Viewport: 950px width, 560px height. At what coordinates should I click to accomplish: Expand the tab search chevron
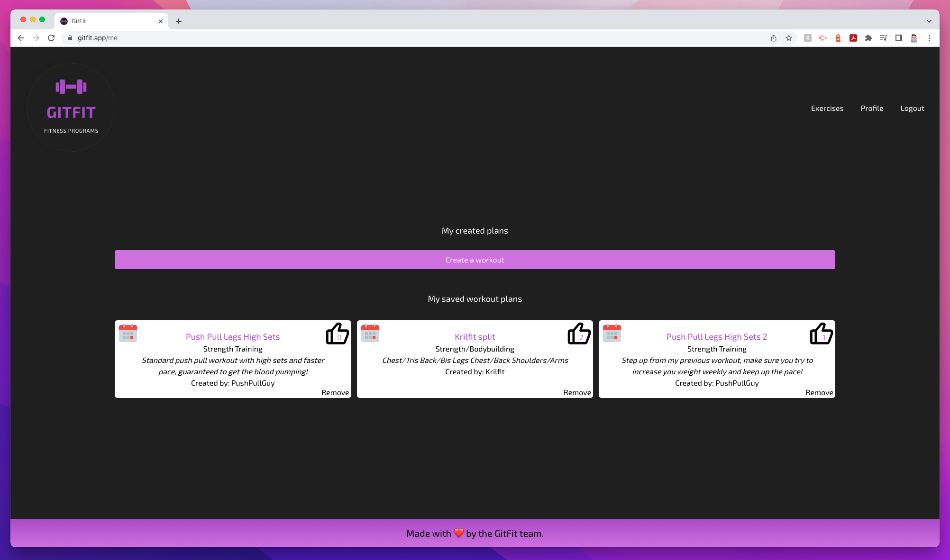point(929,21)
